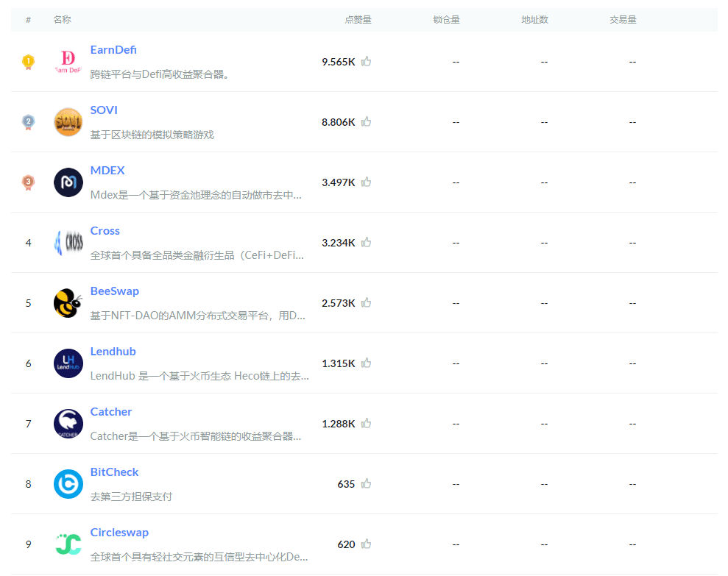Click the bronze rank 3 medal
Viewport: 728px width, 576px height.
point(28,182)
